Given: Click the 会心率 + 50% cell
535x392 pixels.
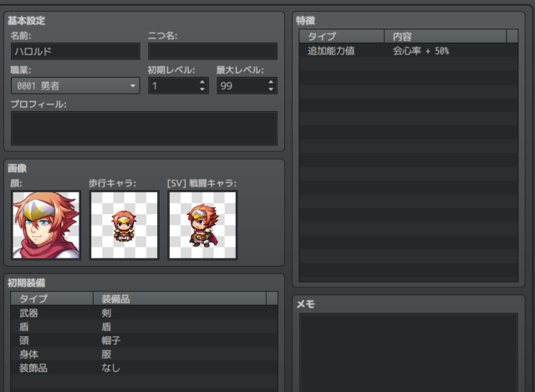Looking at the screenshot, I should [420, 51].
